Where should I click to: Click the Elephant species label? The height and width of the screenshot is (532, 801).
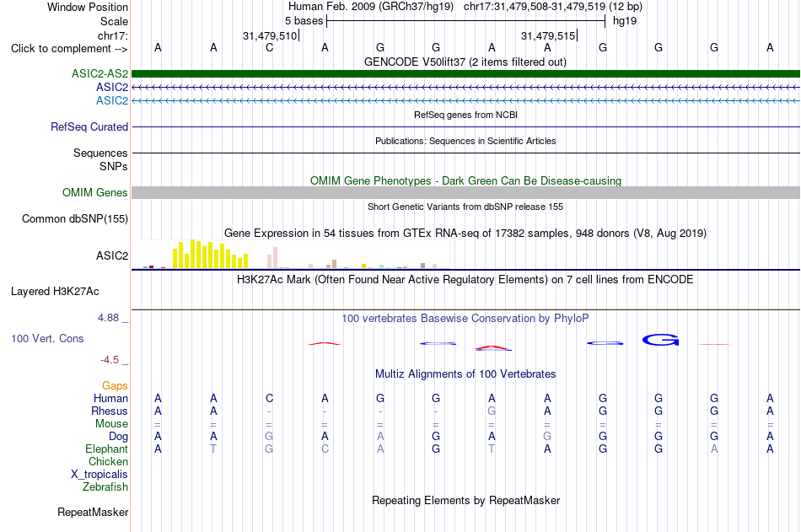click(x=106, y=449)
